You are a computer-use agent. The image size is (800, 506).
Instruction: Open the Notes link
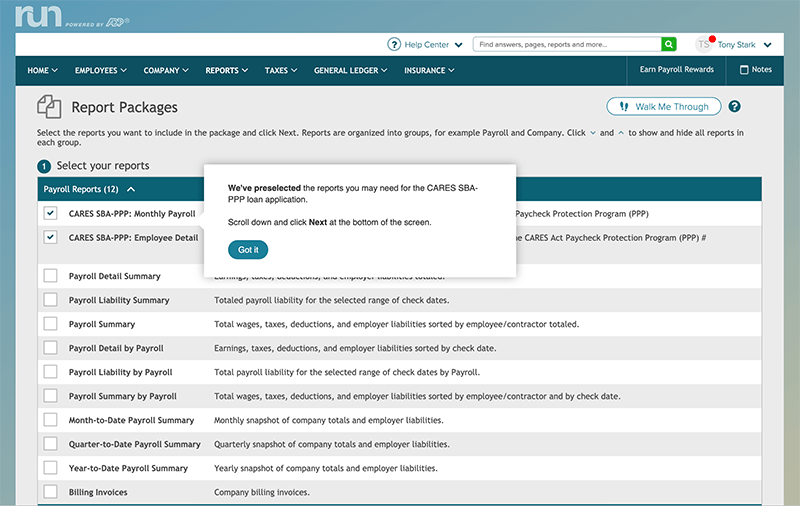[x=756, y=69]
